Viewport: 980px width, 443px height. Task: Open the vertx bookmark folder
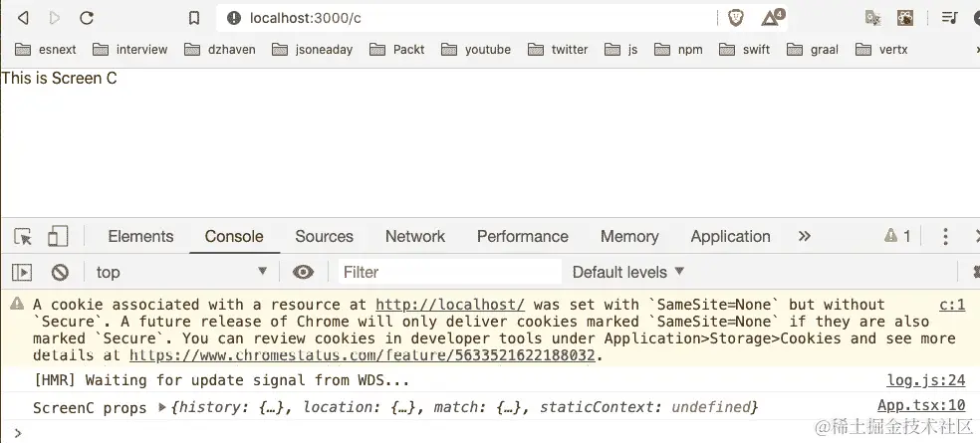coord(881,50)
